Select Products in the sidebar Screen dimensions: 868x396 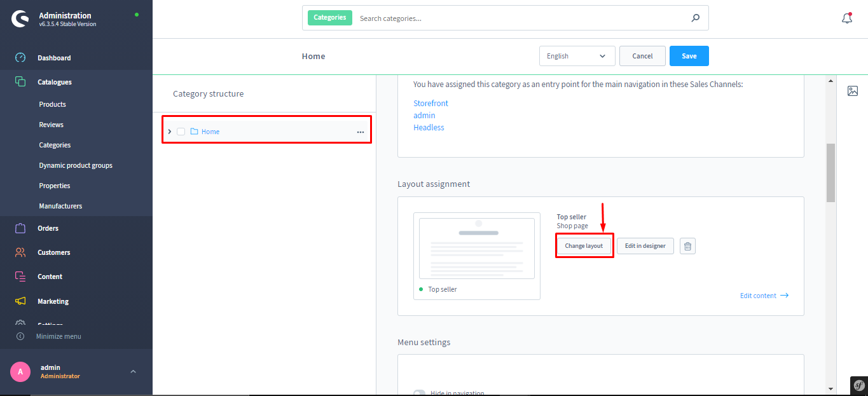[x=52, y=104]
